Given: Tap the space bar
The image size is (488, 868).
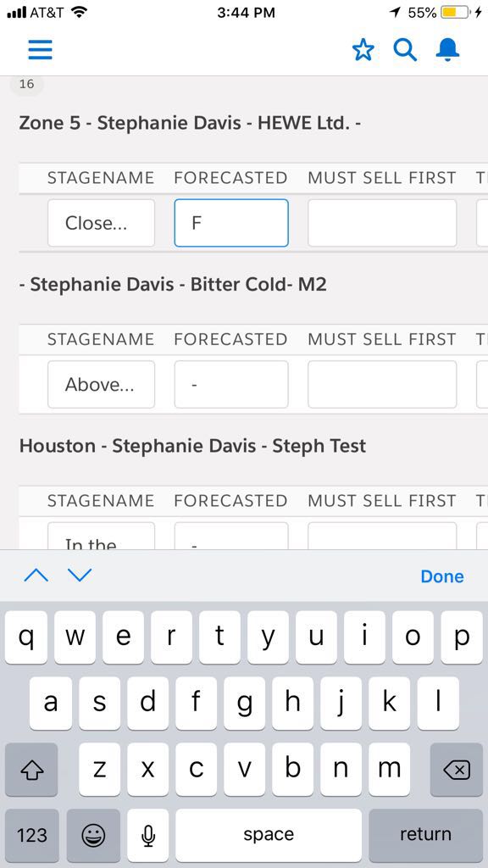Looking at the screenshot, I should pos(269,835).
